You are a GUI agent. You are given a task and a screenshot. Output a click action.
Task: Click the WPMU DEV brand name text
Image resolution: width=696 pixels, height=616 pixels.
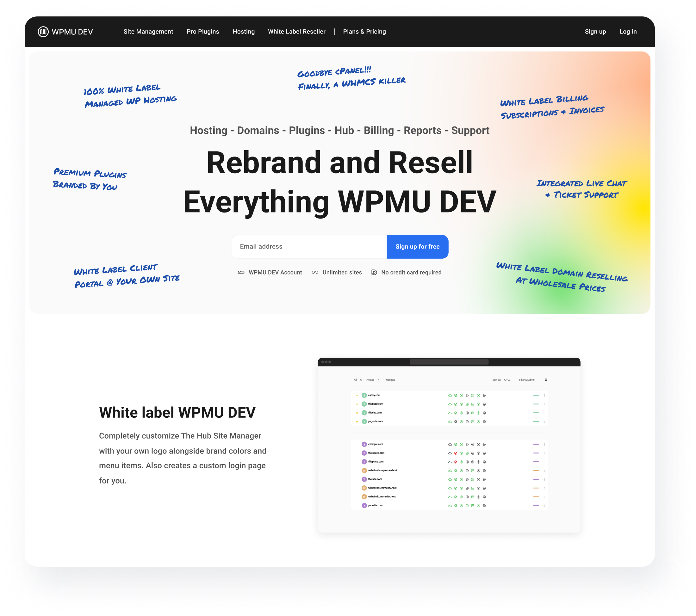point(72,32)
